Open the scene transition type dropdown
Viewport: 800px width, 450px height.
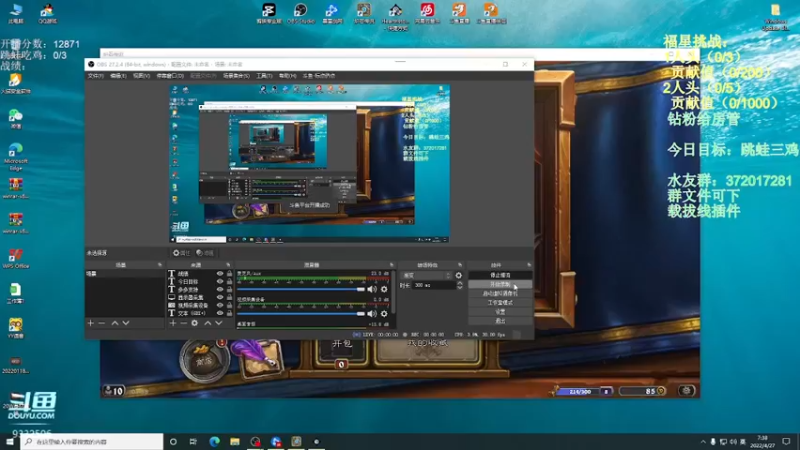pos(427,276)
